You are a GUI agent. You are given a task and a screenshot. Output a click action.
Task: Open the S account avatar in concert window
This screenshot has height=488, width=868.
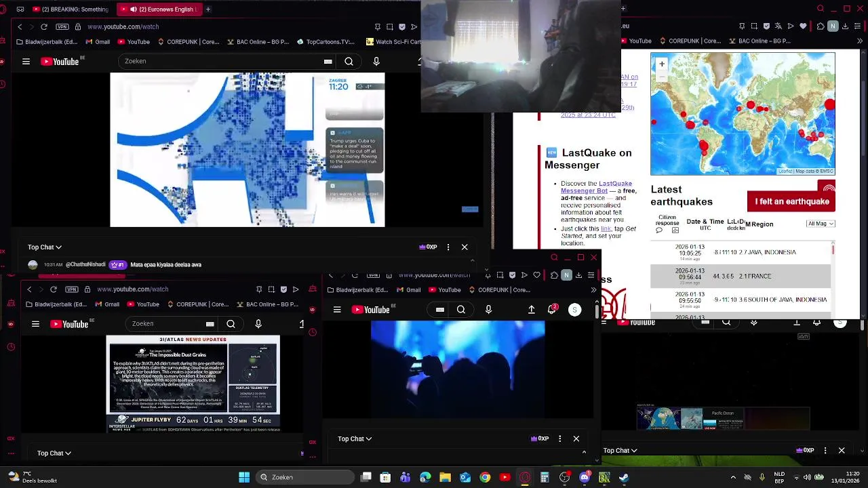(x=574, y=310)
